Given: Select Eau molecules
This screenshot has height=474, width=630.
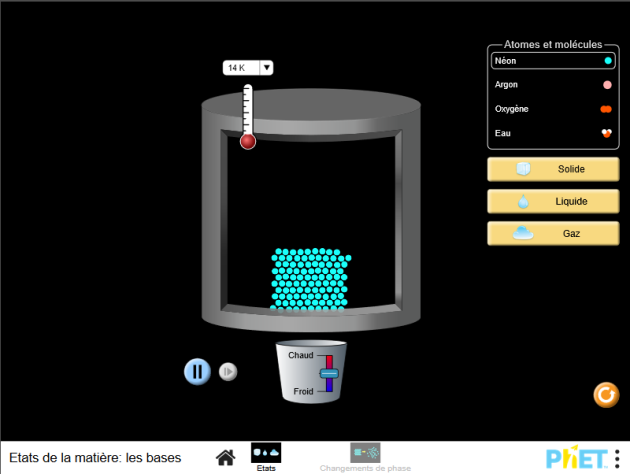Looking at the screenshot, I should click(553, 133).
